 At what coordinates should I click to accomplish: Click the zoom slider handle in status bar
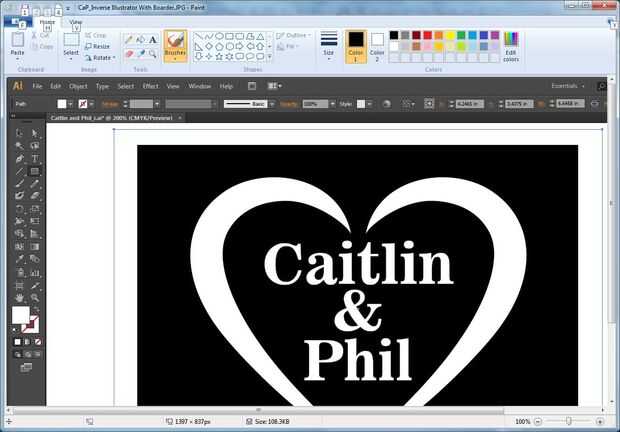[x=569, y=422]
